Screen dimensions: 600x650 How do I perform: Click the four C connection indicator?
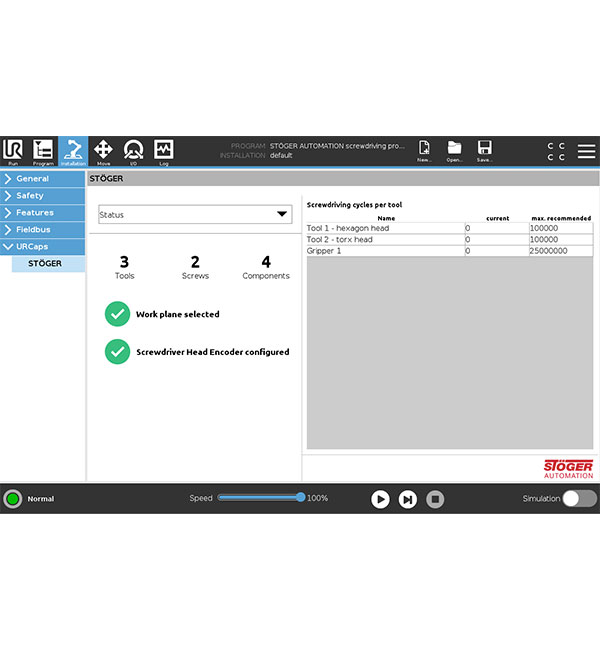556,151
